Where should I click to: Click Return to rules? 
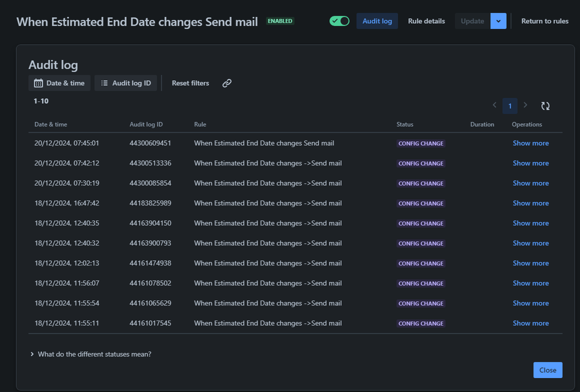[545, 21]
